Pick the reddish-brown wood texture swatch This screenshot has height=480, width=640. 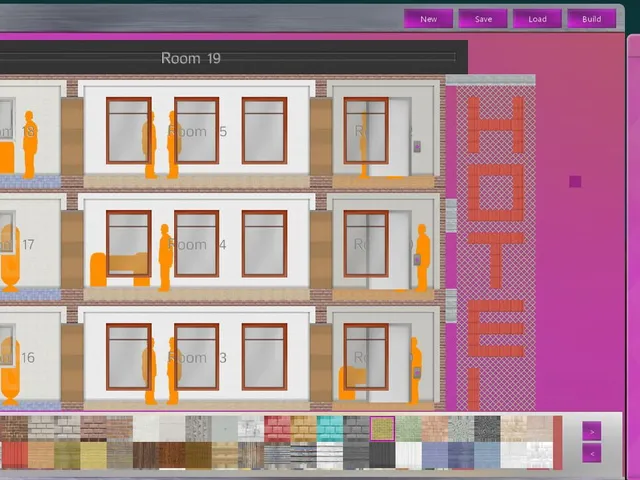tap(172, 455)
